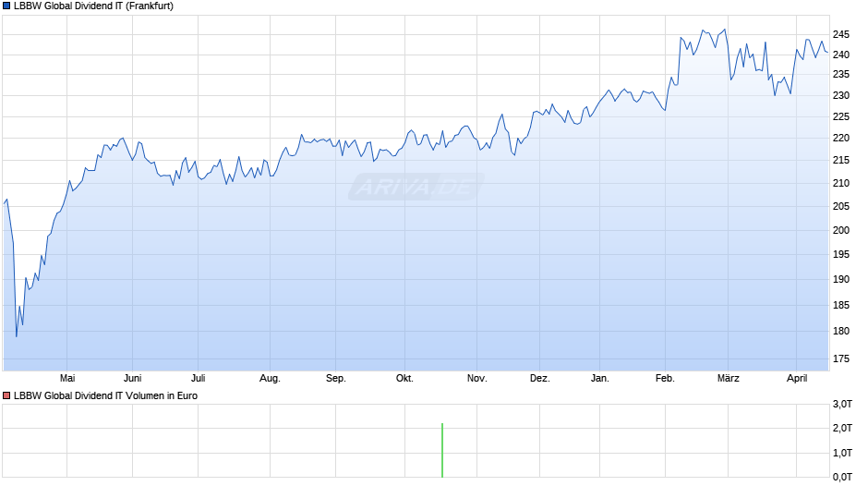This screenshot has height=486, width=868.
Task: Click the '0,0T' volume axis value
Action: 842,477
